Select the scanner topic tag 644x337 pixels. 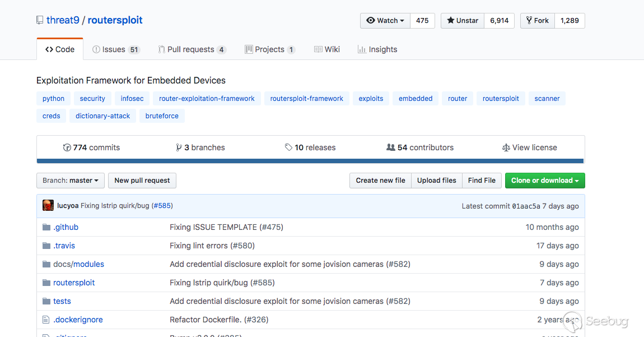click(x=547, y=99)
